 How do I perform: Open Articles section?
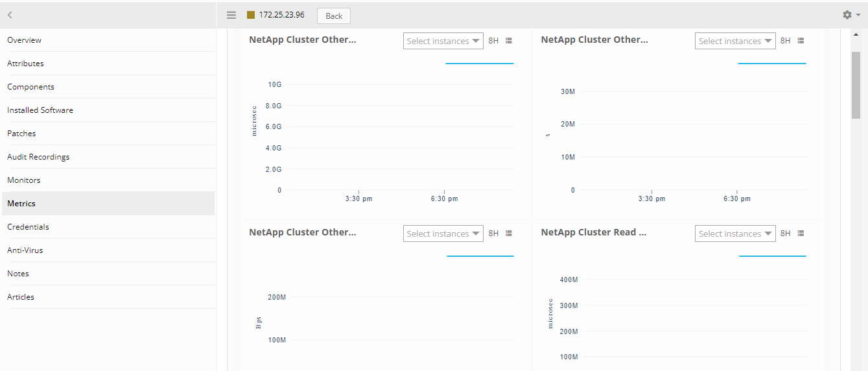(x=108, y=297)
